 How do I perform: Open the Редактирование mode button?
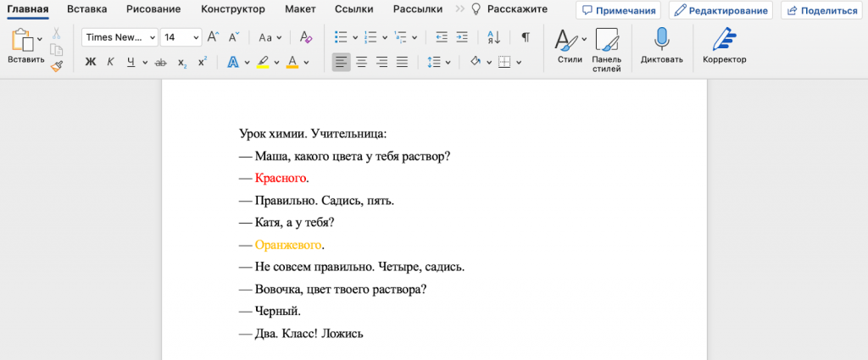pyautogui.click(x=721, y=10)
